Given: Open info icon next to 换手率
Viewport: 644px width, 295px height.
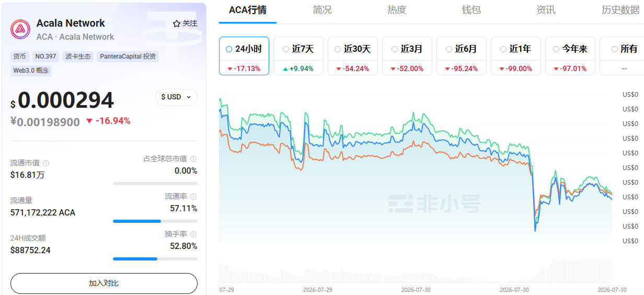Looking at the screenshot, I should pyautogui.click(x=193, y=234).
